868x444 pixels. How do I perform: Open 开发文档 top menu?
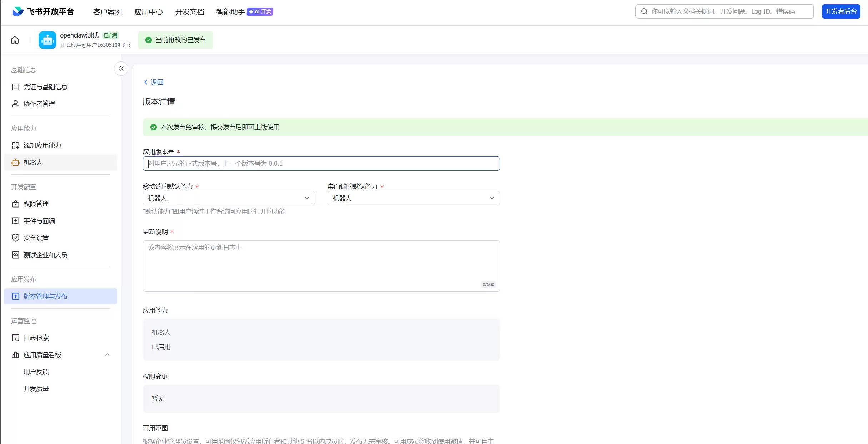pyautogui.click(x=189, y=12)
